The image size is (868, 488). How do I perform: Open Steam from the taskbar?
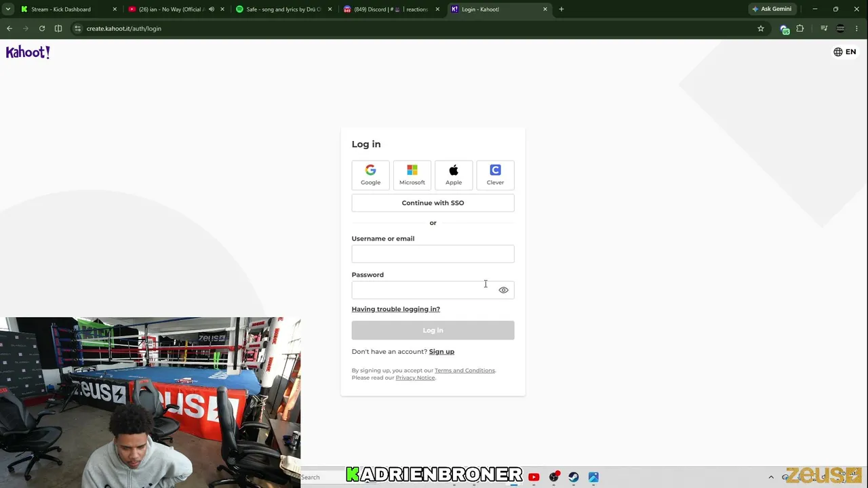[x=574, y=477]
